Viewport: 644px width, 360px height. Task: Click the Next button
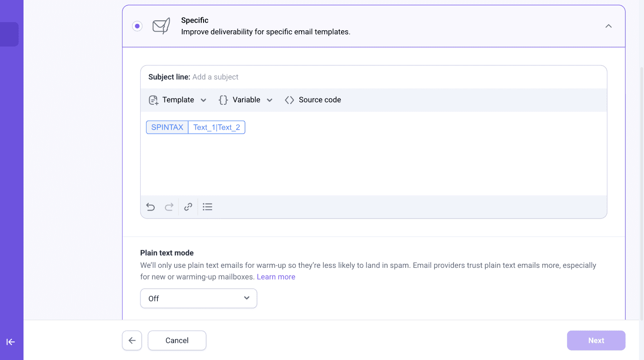point(596,341)
